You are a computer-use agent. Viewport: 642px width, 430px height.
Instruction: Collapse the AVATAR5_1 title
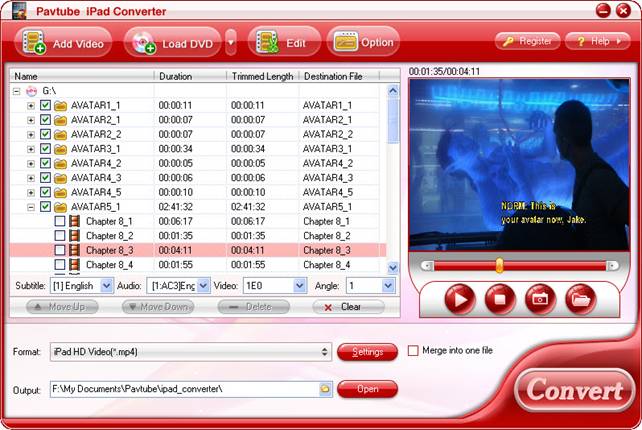coord(31,207)
